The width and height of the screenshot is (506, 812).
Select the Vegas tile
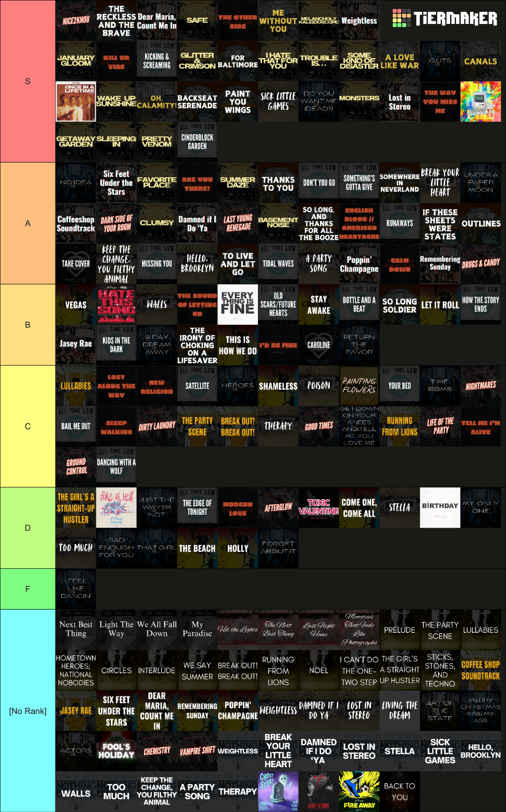[76, 305]
